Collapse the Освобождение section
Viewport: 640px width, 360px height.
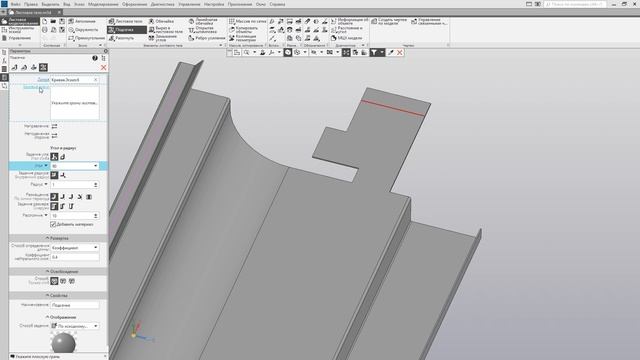tap(58, 271)
